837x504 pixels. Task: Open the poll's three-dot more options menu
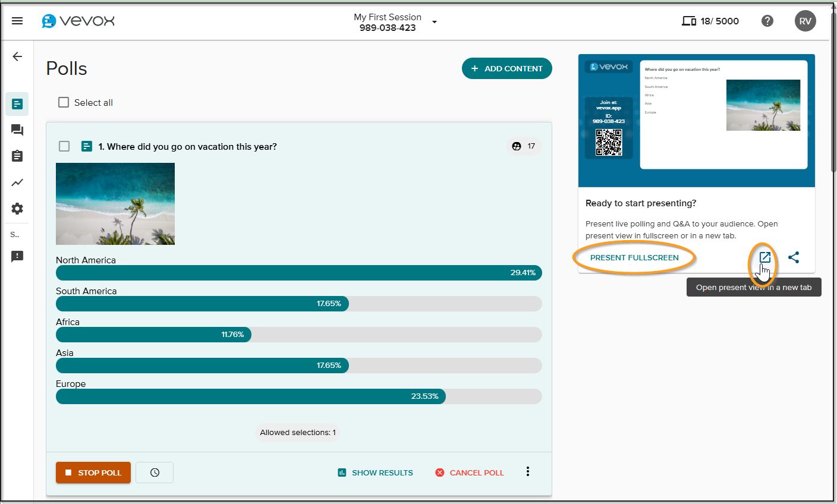[x=527, y=472]
